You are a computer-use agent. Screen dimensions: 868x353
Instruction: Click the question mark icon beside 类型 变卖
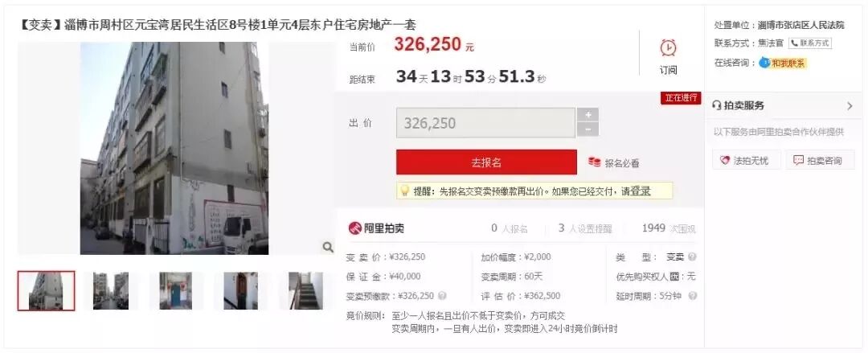[692, 257]
